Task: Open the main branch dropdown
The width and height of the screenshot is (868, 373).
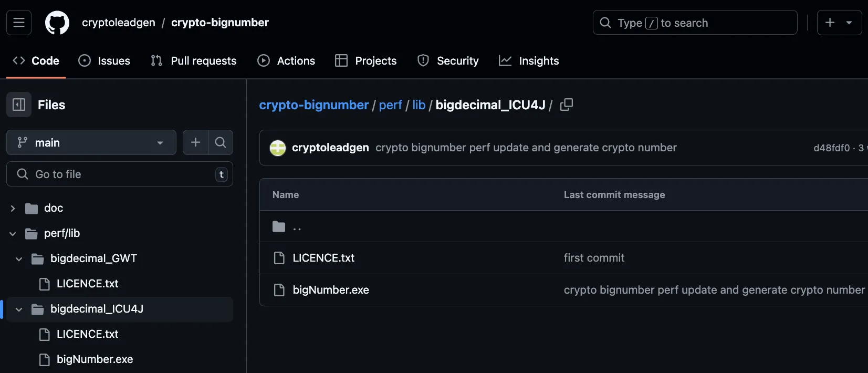Action: pos(91,142)
